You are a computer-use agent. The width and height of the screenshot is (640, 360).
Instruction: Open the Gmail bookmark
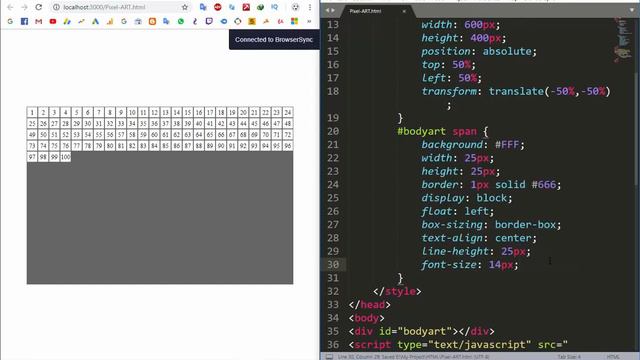(x=39, y=21)
